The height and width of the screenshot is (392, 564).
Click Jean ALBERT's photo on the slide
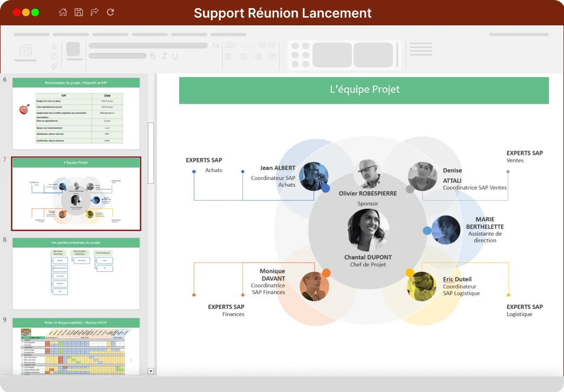[x=314, y=176]
